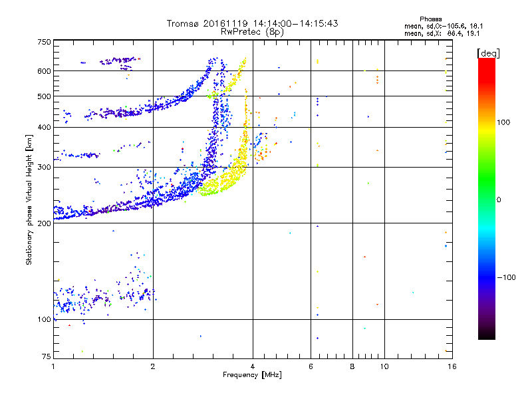Click the y-axis tick label '600'
The image size is (532, 399).
pyautogui.click(x=44, y=71)
